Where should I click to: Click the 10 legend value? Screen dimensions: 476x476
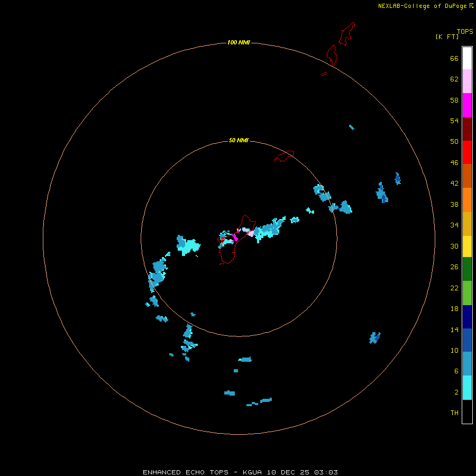point(454,350)
